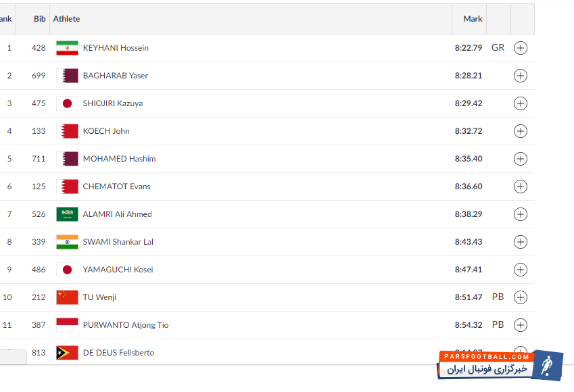574x392 pixels.
Task: Click the Saudi Arabia flag beside ALAMRI
Action: 67,214
